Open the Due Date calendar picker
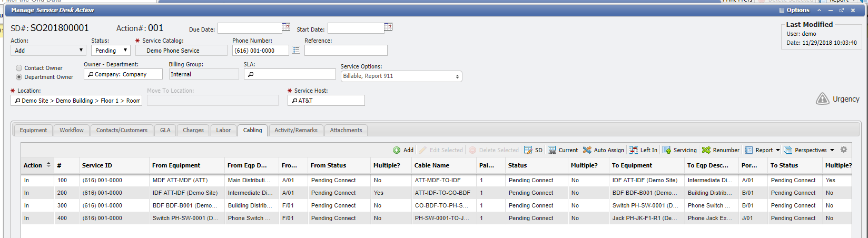 click(286, 27)
